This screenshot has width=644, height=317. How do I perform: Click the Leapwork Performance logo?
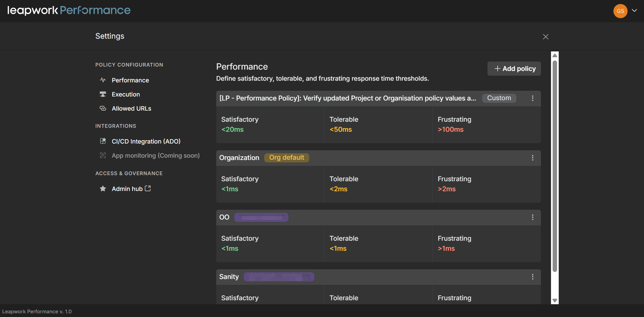coord(69,10)
